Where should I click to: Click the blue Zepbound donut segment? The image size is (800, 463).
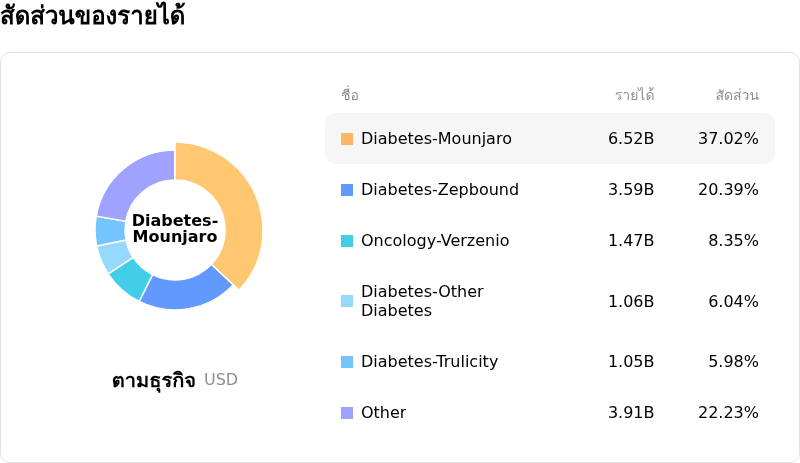[185, 288]
